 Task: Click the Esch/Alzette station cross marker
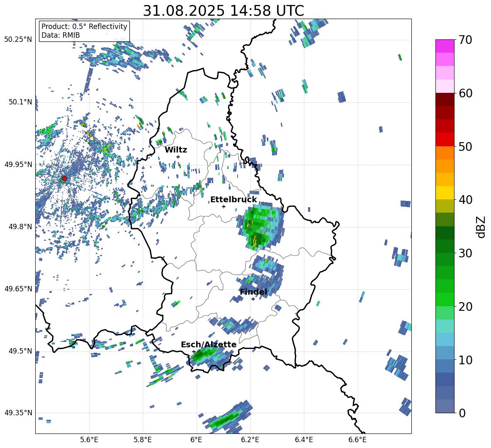click(x=194, y=351)
